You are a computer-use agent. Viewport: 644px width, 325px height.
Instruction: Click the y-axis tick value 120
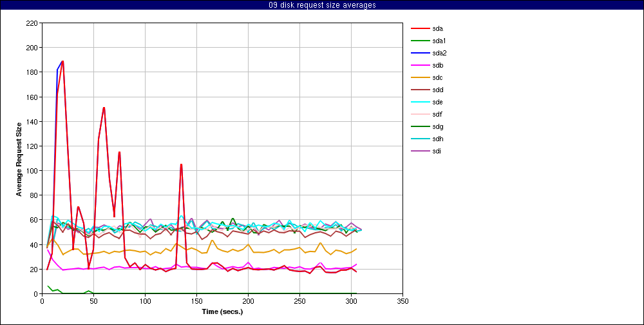(x=32, y=146)
